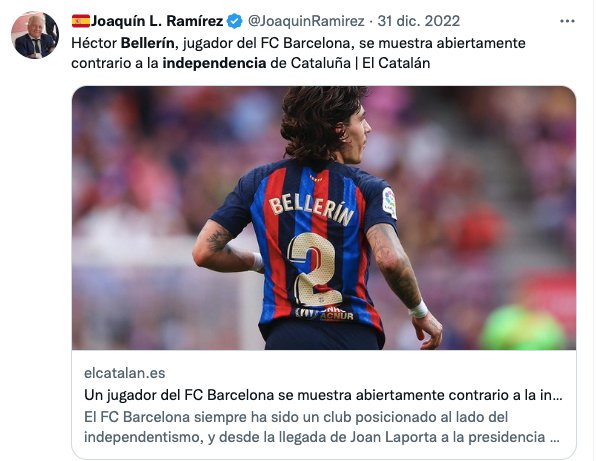Click the number 2 on the jersey
The height and width of the screenshot is (461, 597).
[314, 270]
